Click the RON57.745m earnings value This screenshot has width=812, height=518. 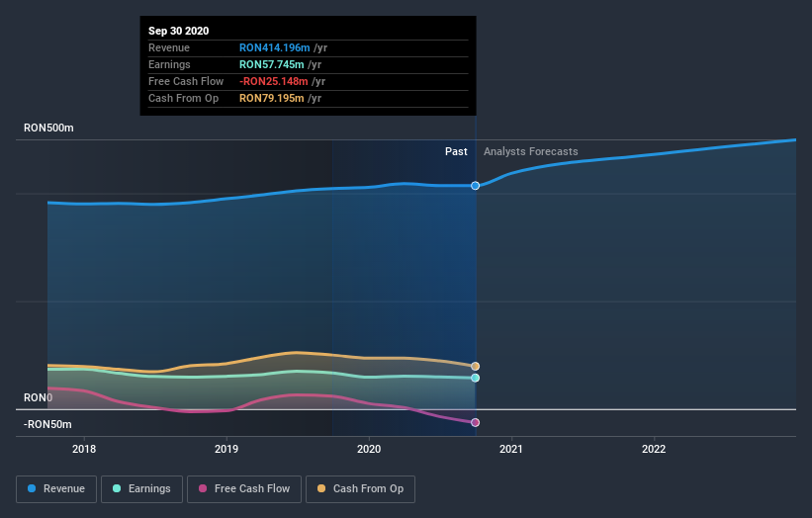(x=271, y=64)
